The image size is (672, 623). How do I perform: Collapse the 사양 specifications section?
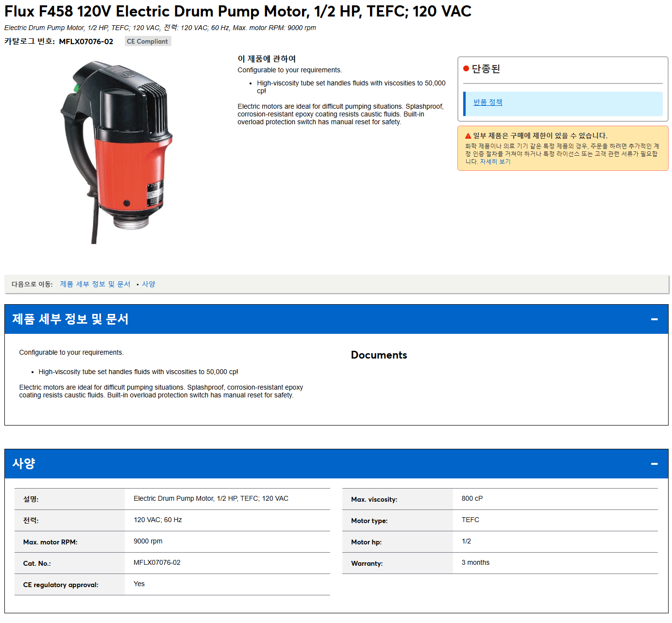pos(654,464)
